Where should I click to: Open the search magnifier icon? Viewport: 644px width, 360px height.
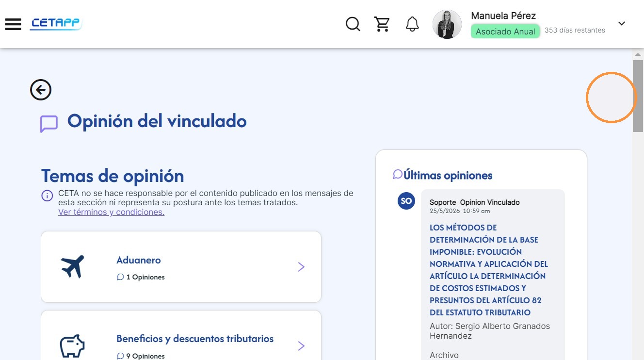pos(353,24)
